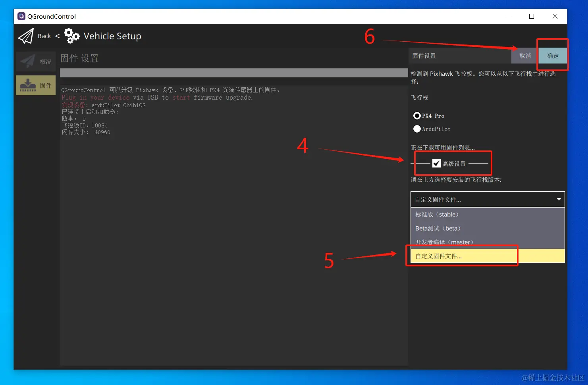Screen dimensions: 588x385
Task: Click the 发现设备: ArduPilot ChibiOS log line
Action: [104, 105]
